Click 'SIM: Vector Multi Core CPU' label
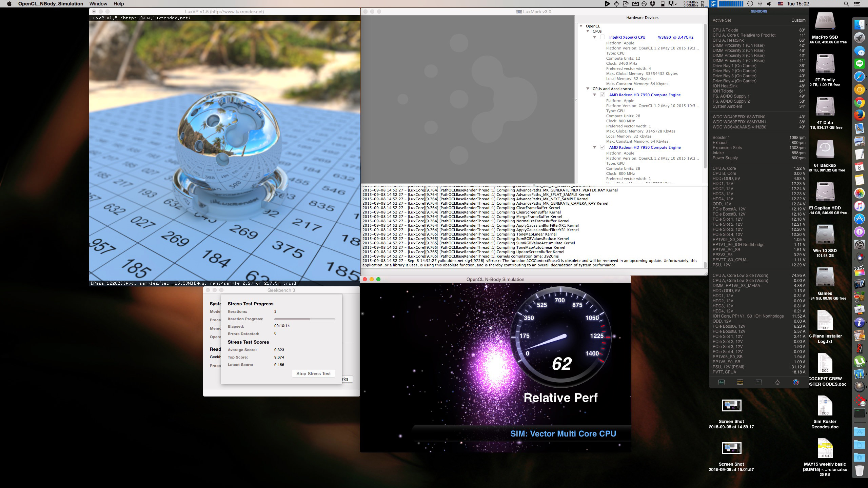 point(563,434)
